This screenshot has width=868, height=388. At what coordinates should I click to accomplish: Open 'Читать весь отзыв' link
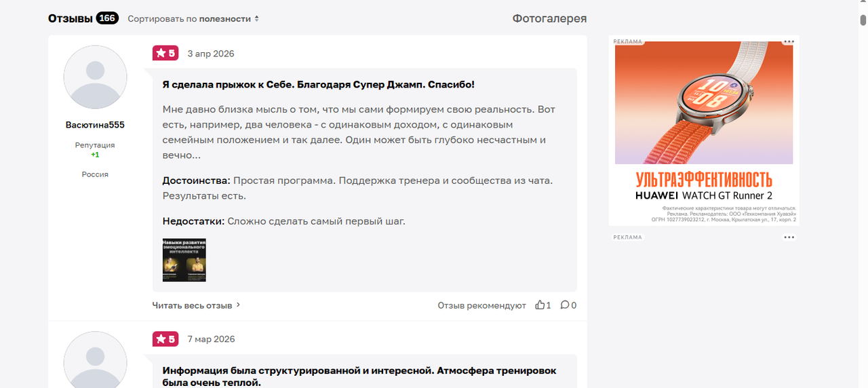click(x=192, y=305)
